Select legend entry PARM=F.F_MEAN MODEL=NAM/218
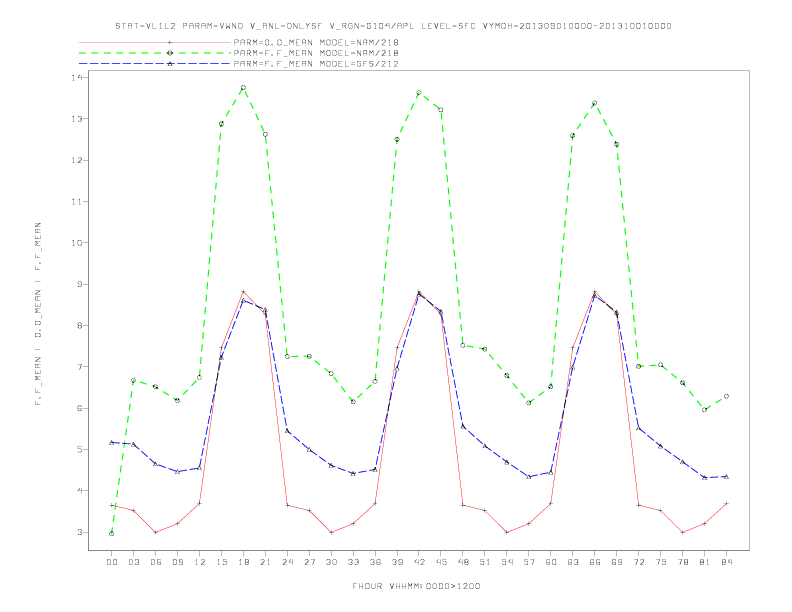792x612 pixels. 316,53
